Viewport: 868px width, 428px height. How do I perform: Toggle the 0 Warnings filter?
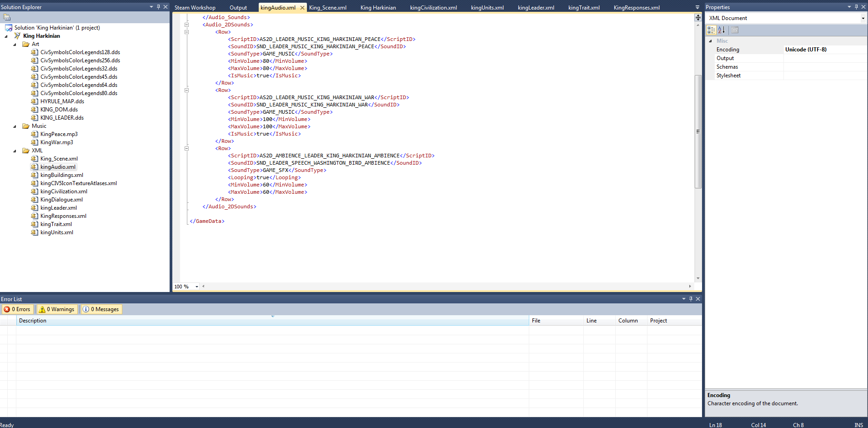point(57,309)
